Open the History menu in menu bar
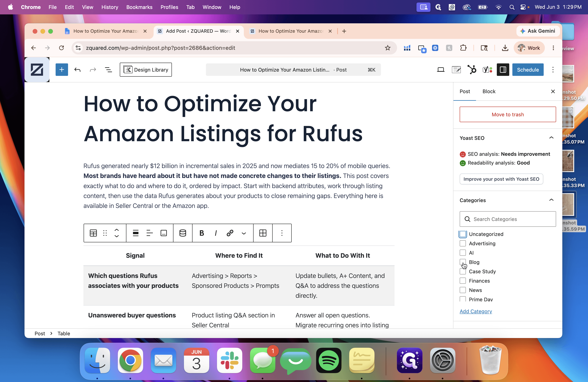The height and width of the screenshot is (382, 588). pyautogui.click(x=110, y=7)
